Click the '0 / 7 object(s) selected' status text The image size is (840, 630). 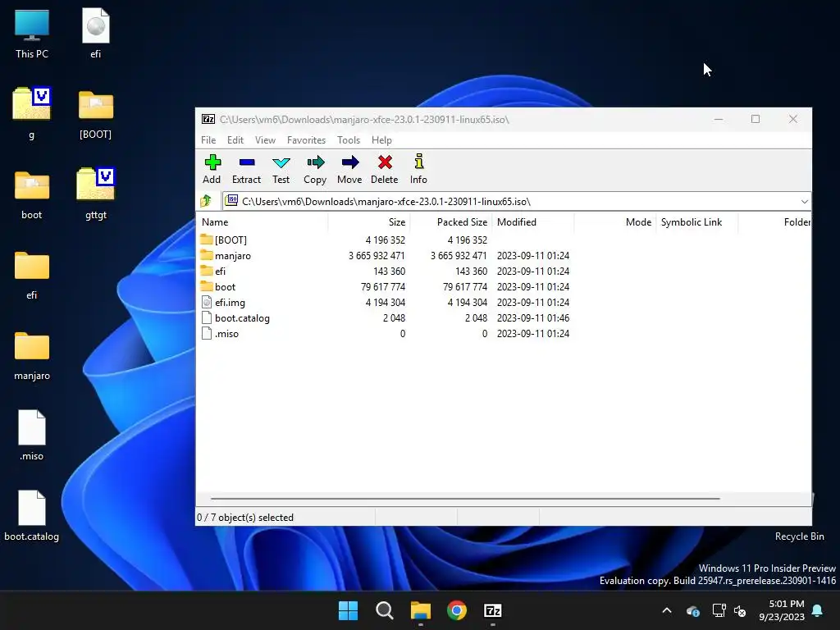(x=245, y=518)
